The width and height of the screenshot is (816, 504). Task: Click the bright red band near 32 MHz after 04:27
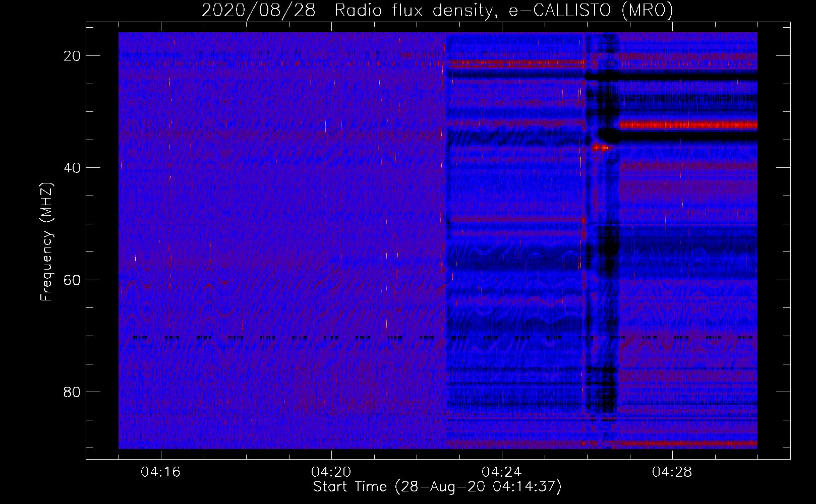(688, 125)
